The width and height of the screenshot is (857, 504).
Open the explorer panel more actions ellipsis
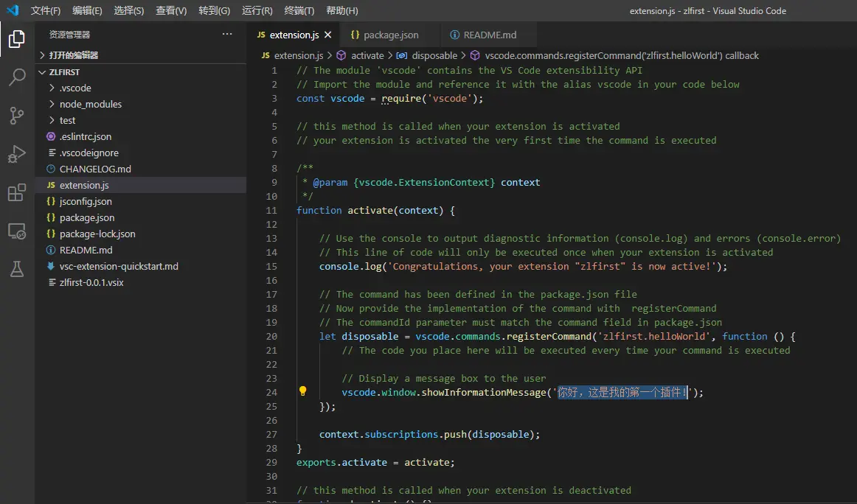tap(227, 34)
